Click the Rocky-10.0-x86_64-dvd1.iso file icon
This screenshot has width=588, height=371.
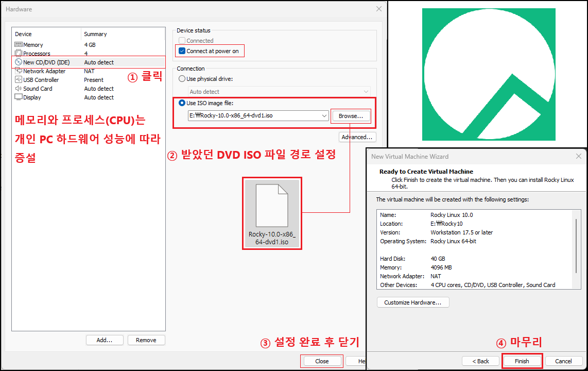pos(272,206)
